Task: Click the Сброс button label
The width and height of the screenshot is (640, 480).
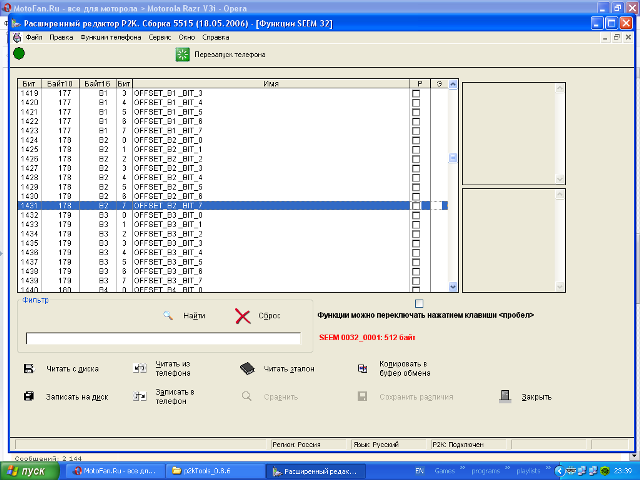Action: pos(269,316)
